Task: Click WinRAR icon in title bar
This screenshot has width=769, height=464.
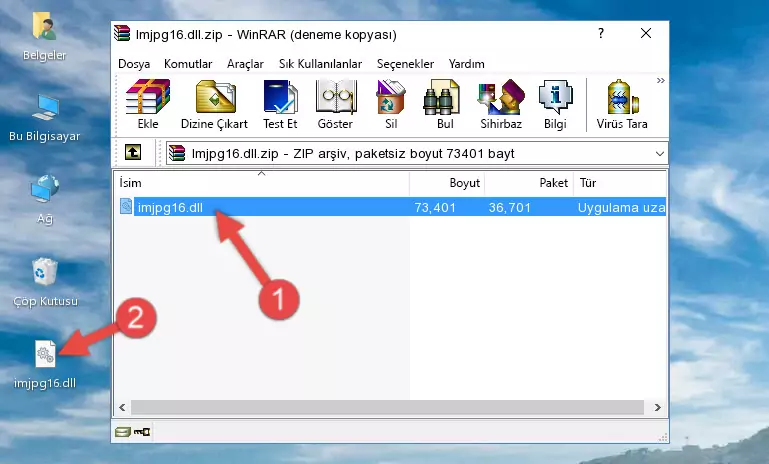Action: click(122, 33)
